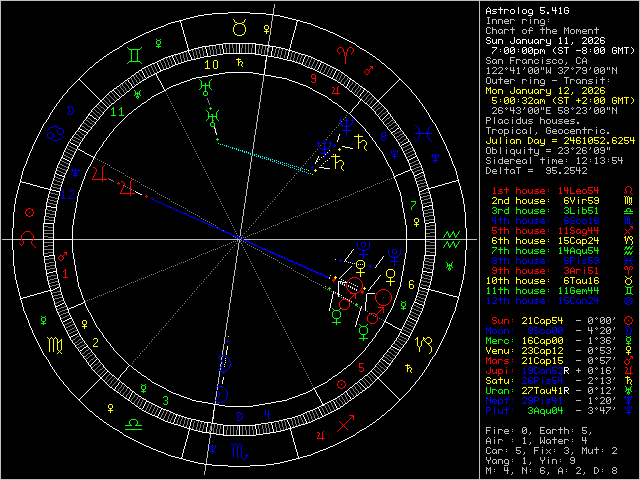This screenshot has height=480, width=640.
Task: Select the Libra glyph on the zodiac wheel
Action: pyautogui.click(x=132, y=425)
